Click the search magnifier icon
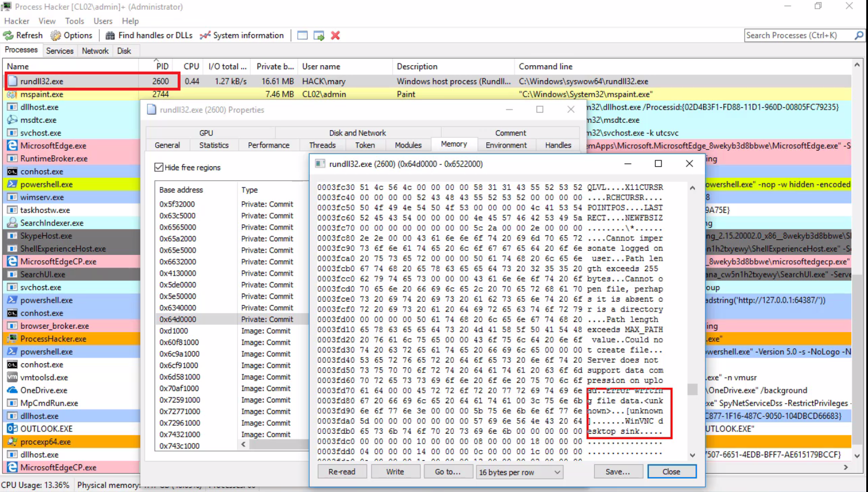Viewport: 868px width, 492px height. (x=859, y=35)
